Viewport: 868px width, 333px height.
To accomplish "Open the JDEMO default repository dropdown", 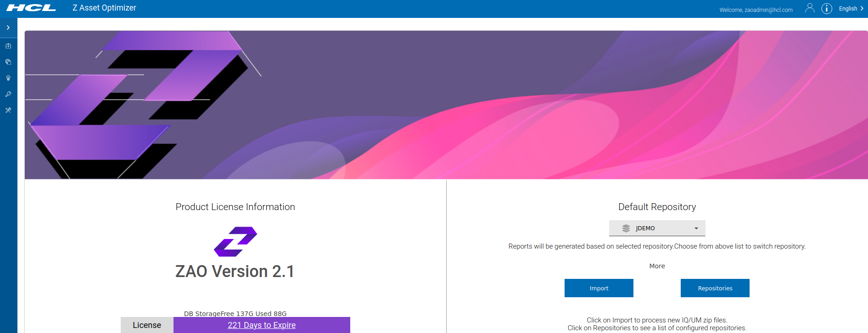I will [x=657, y=228].
